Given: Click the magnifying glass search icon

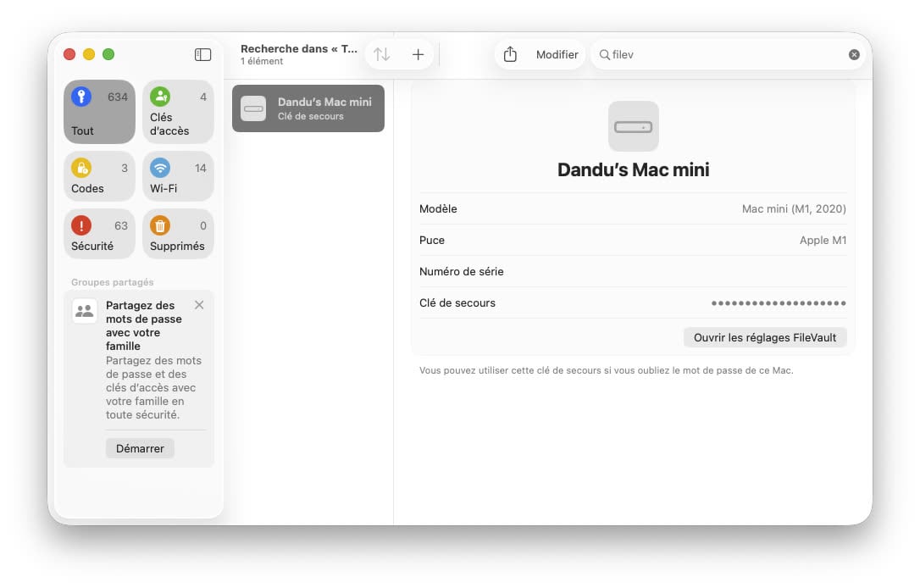Looking at the screenshot, I should tap(604, 54).
